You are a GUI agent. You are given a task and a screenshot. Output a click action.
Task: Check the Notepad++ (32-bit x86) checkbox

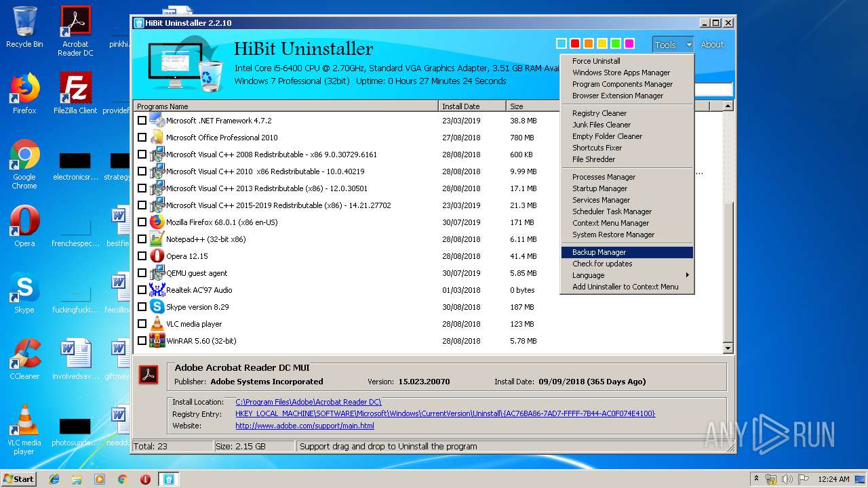pyautogui.click(x=142, y=239)
